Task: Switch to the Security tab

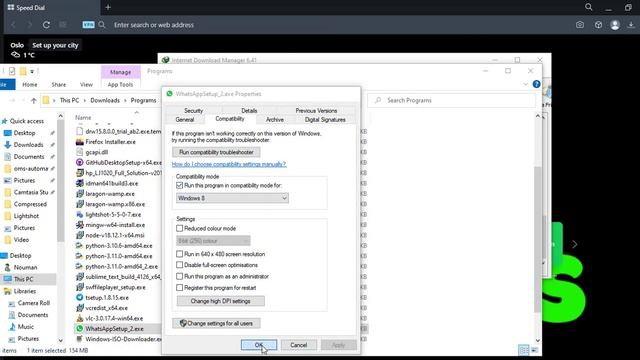Action: point(193,111)
